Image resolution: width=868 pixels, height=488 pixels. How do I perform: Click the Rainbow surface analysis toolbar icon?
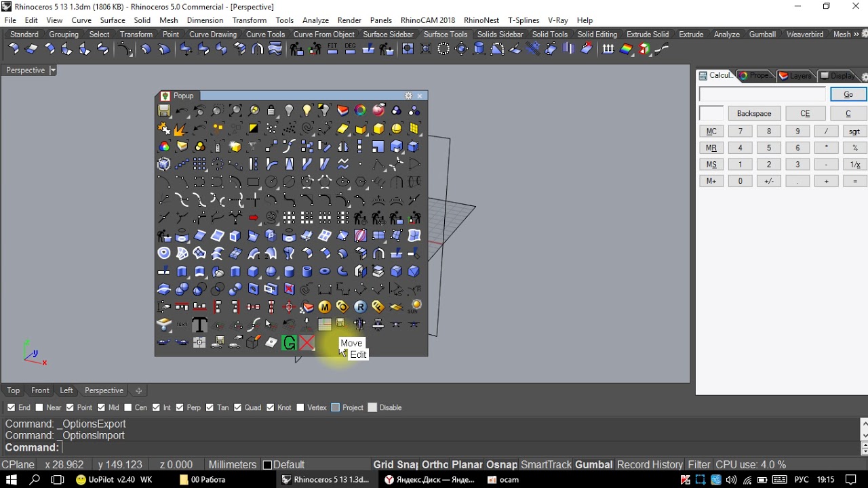click(627, 49)
